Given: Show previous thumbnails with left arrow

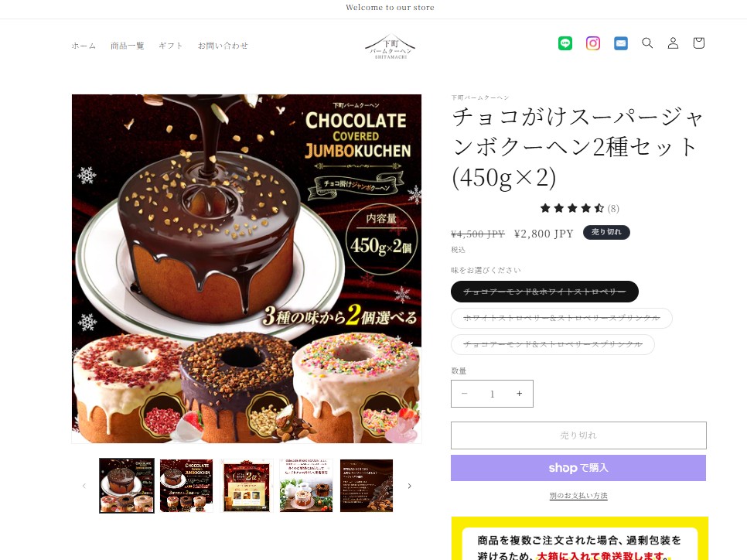Looking at the screenshot, I should tap(84, 486).
